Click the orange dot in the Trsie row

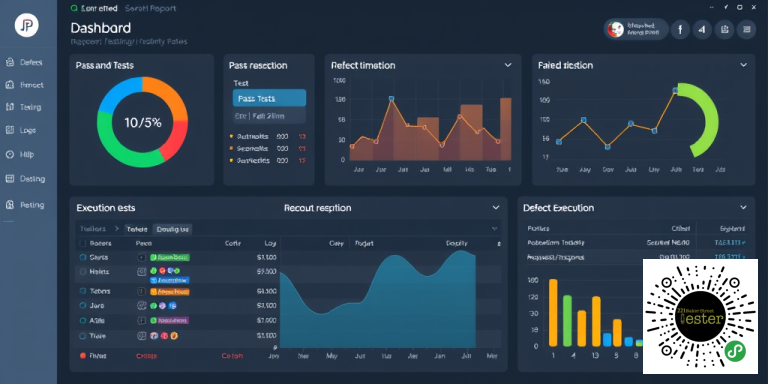click(x=173, y=336)
